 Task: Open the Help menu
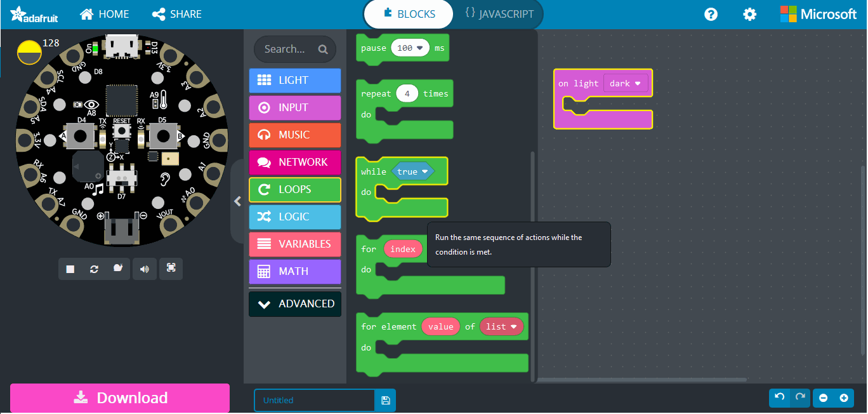tap(711, 14)
